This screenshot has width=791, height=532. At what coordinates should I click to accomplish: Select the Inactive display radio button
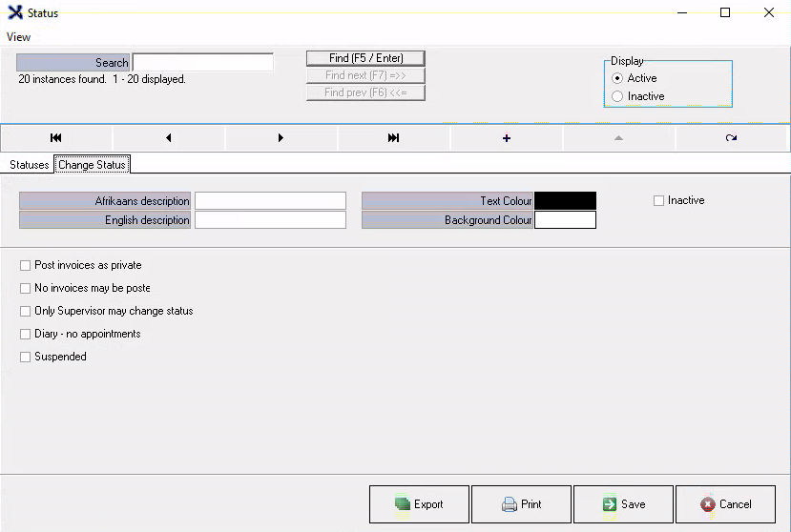coord(617,96)
